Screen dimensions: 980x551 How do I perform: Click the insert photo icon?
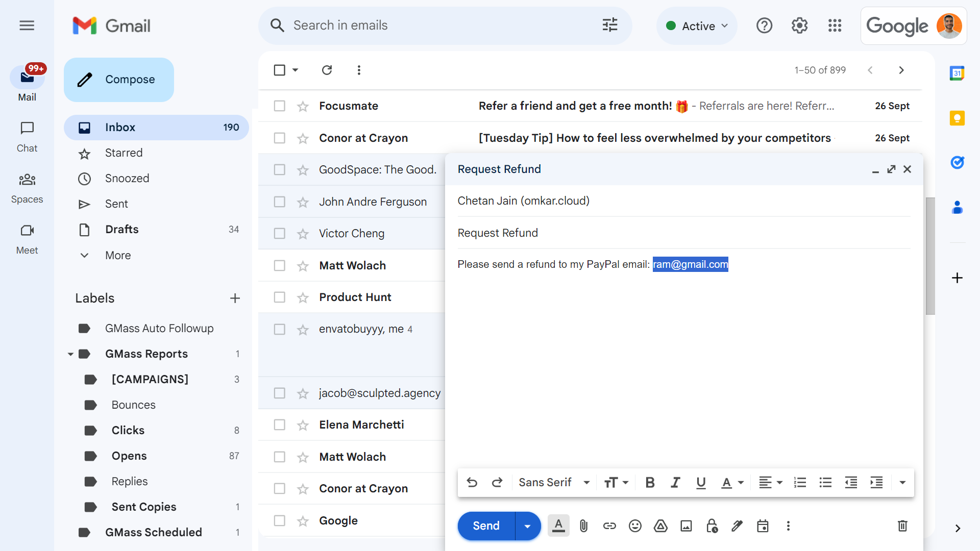click(x=686, y=526)
